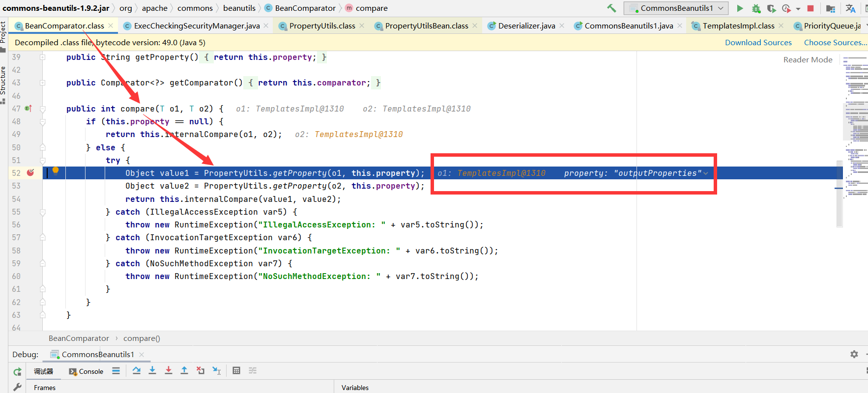Run CommonsBeanutils1 with the green play icon
The width and height of the screenshot is (868, 393).
pyautogui.click(x=740, y=8)
